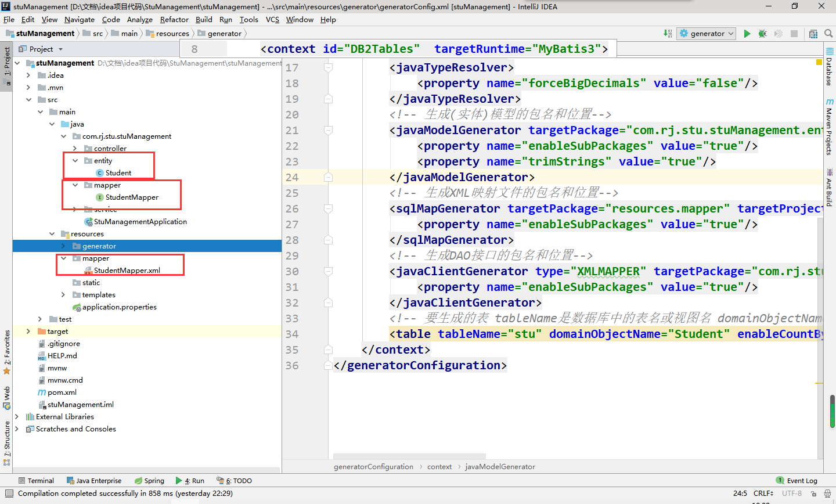Screen dimensions: 836x504
Task: Open the Database tool window
Action: (830, 70)
